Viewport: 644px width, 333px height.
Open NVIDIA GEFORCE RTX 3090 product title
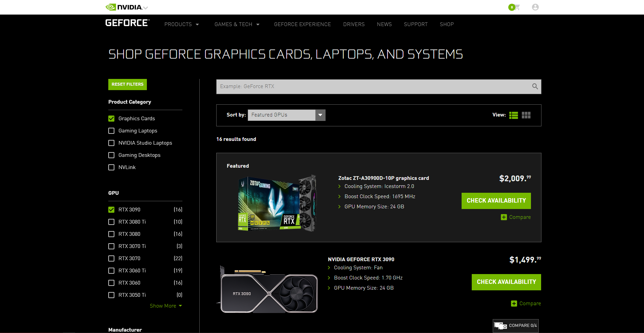coord(361,259)
